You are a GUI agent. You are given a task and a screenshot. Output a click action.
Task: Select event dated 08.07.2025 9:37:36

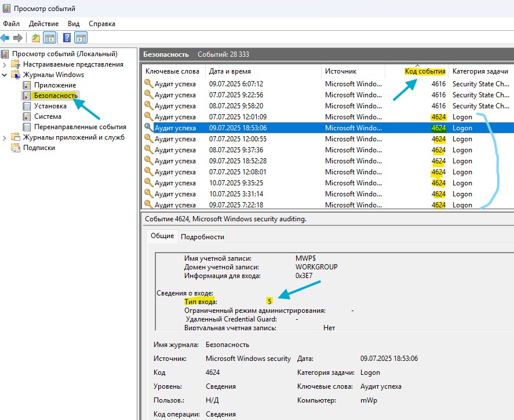pos(328,149)
